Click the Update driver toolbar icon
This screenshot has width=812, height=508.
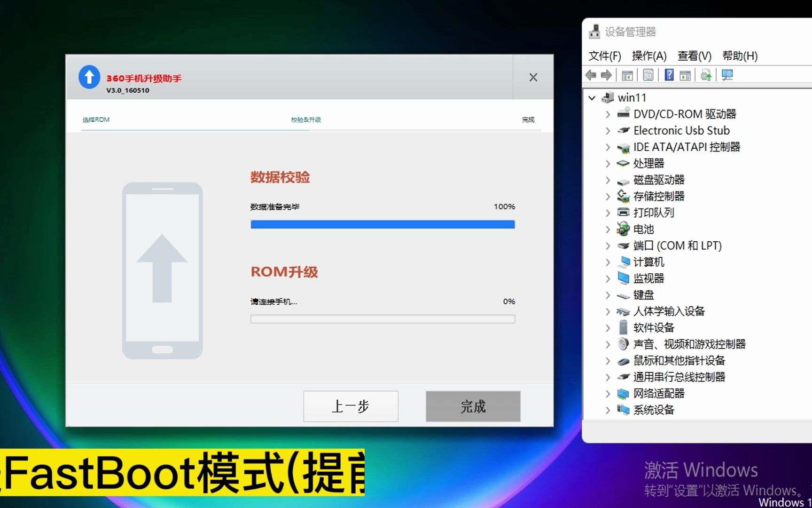706,75
